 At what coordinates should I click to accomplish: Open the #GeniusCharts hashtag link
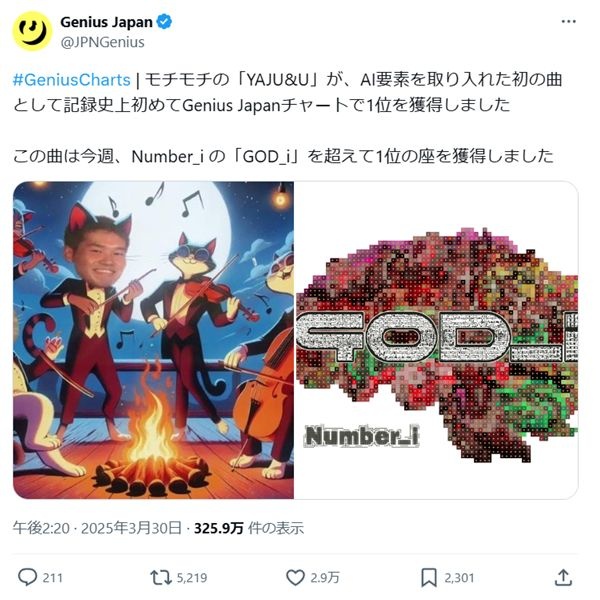pyautogui.click(x=72, y=80)
